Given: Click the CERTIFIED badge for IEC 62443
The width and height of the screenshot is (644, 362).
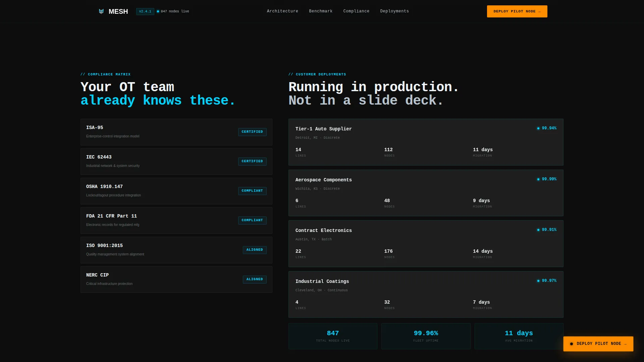Looking at the screenshot, I should 252,161.
